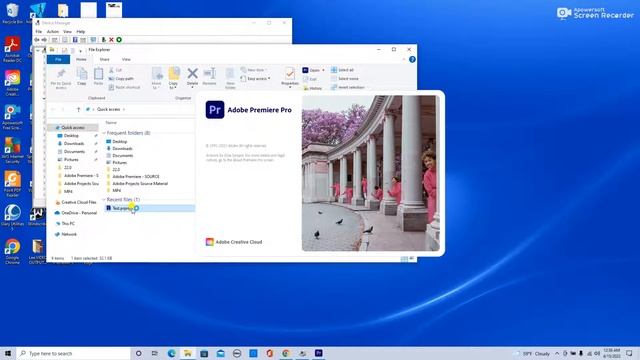The image size is (640, 360).
Task: Switch to the Share ribbon tab
Action: click(x=104, y=60)
